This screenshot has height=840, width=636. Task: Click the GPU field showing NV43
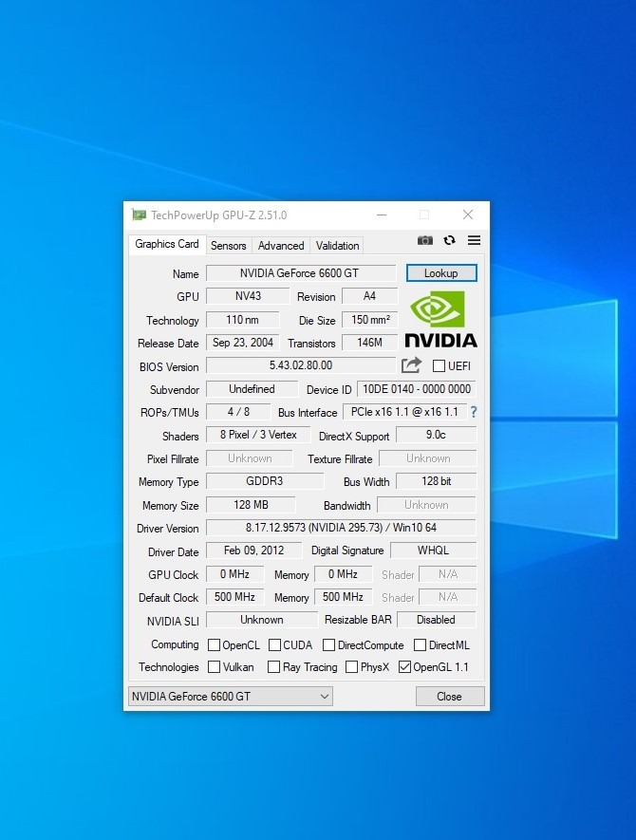[248, 296]
